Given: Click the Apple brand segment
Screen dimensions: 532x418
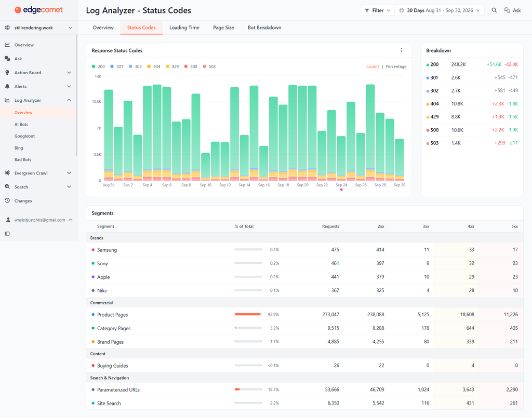Looking at the screenshot, I should [103, 277].
